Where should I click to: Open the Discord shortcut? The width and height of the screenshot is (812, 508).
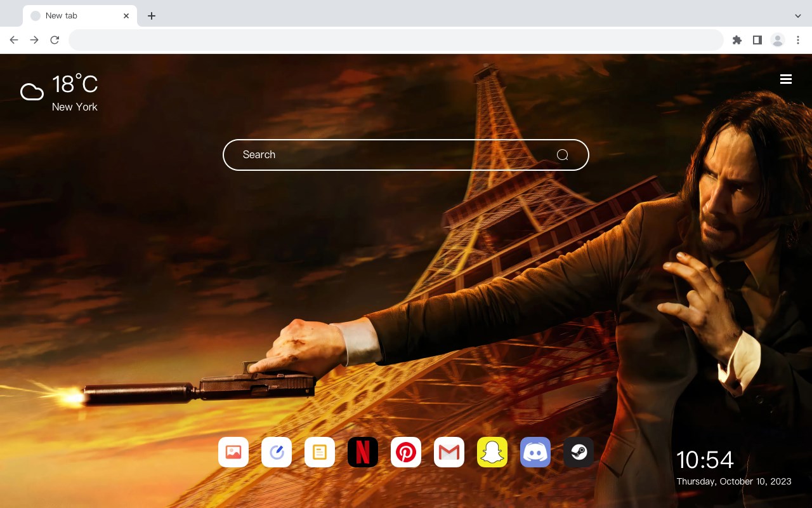click(x=535, y=452)
